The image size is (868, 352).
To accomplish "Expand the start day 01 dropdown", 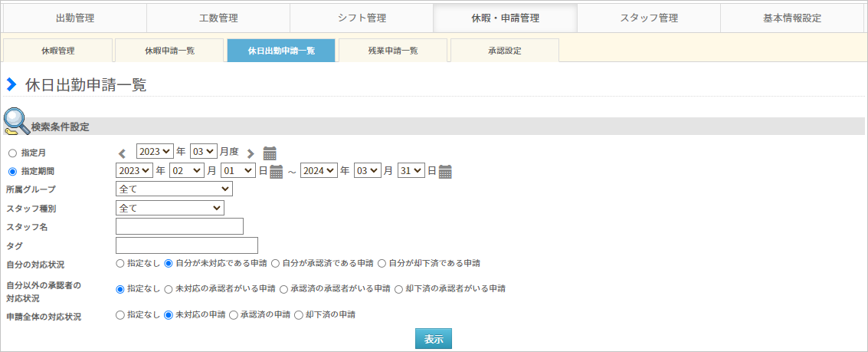I will pyautogui.click(x=237, y=171).
